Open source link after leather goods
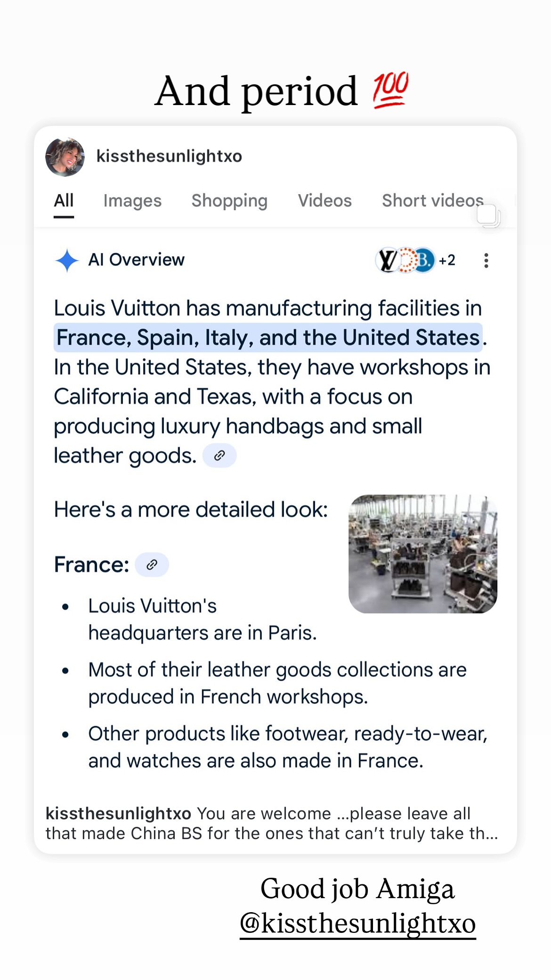This screenshot has width=551, height=980. [219, 456]
